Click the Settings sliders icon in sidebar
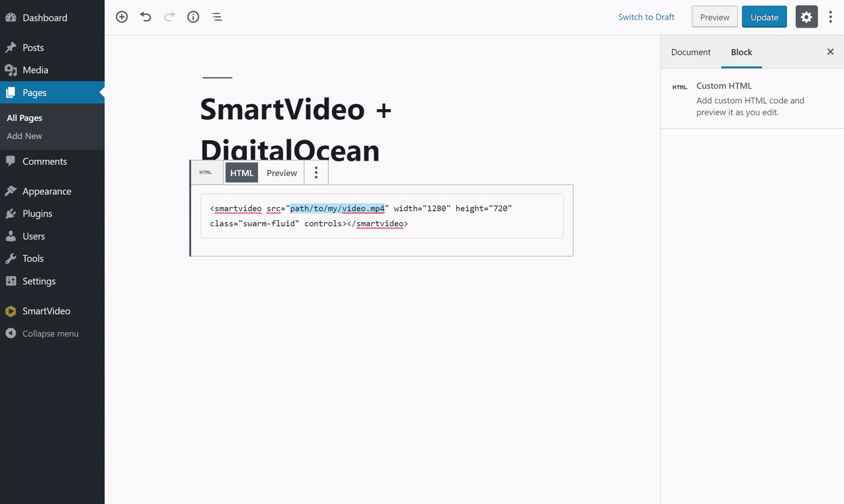 point(11,281)
